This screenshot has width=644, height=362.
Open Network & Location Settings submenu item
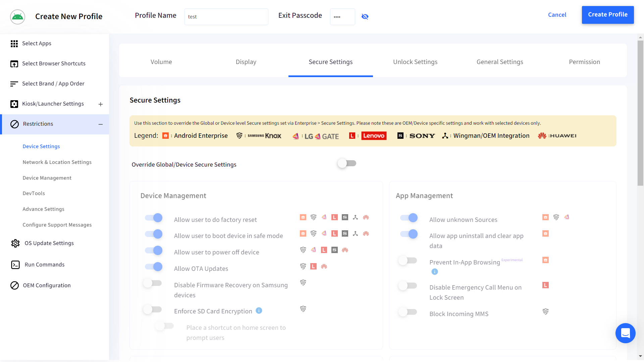point(57,162)
